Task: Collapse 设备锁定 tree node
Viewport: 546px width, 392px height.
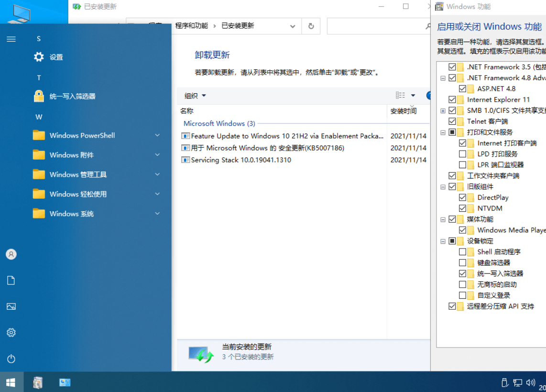Action: [x=443, y=241]
